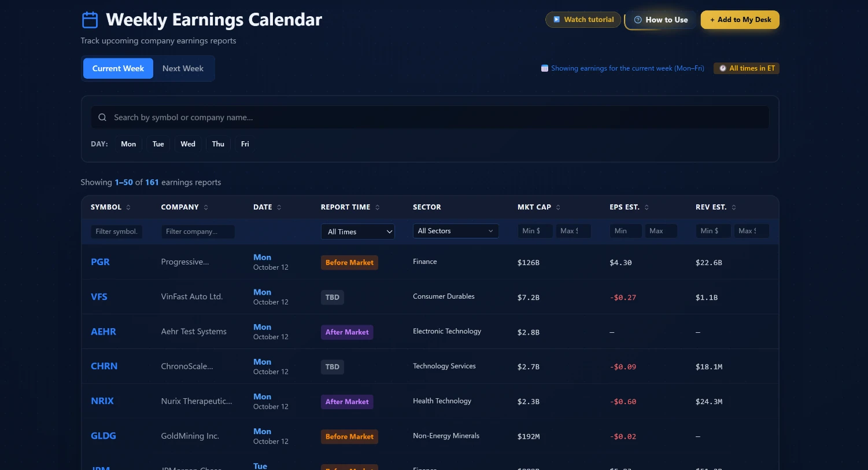Sort by EPS Est. arrows icon
The width and height of the screenshot is (868, 470).
pyautogui.click(x=647, y=207)
